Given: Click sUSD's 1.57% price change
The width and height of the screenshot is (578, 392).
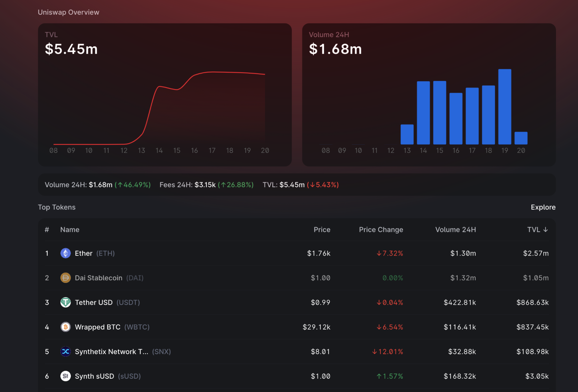Looking at the screenshot, I should (390, 376).
